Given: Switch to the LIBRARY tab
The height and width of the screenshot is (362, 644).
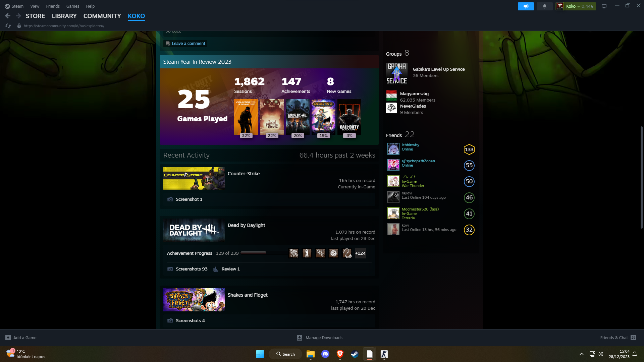Looking at the screenshot, I should tap(64, 16).
